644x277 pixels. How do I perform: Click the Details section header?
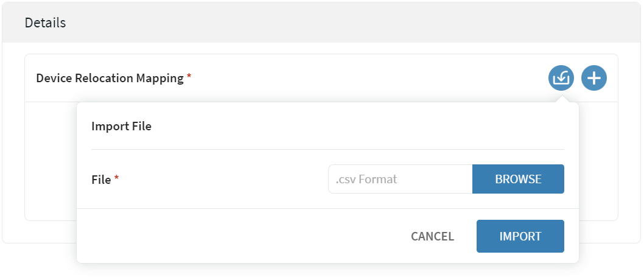point(45,23)
